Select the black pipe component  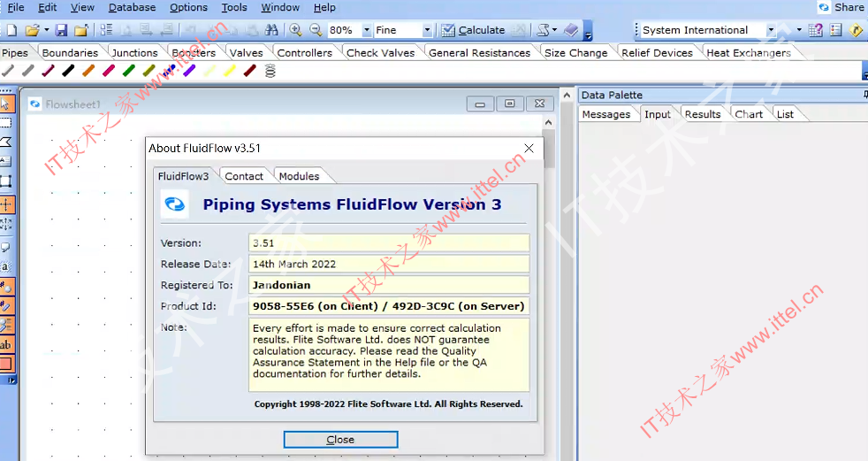tap(68, 71)
